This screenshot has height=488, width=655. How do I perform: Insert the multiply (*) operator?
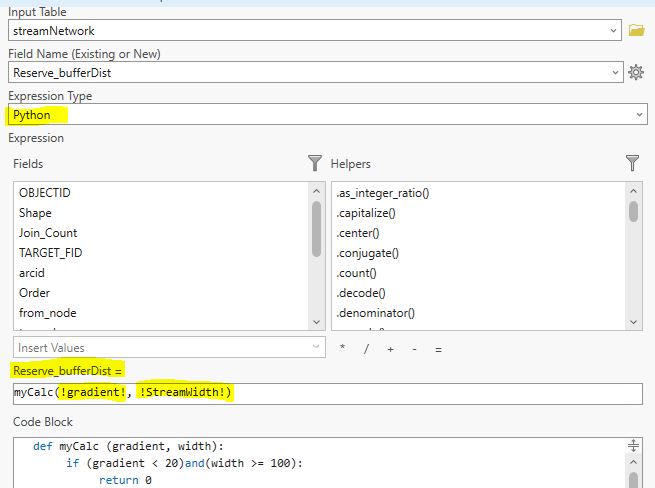coord(343,349)
